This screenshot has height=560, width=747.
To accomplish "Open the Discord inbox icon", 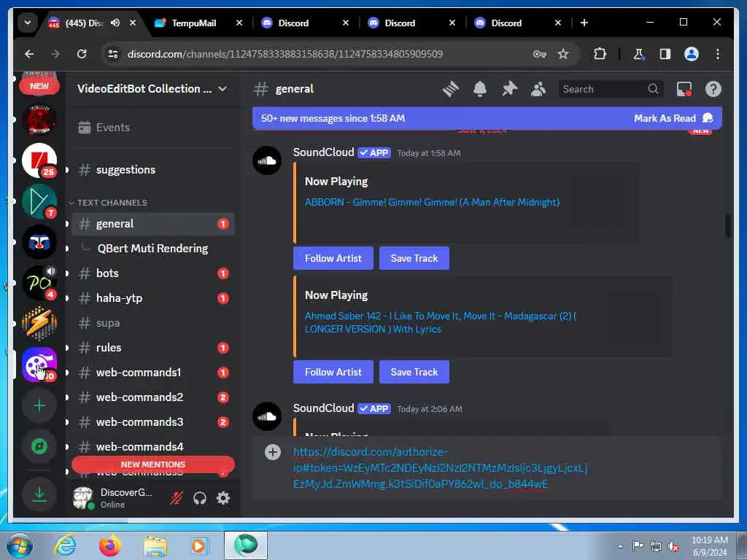I will tap(684, 89).
